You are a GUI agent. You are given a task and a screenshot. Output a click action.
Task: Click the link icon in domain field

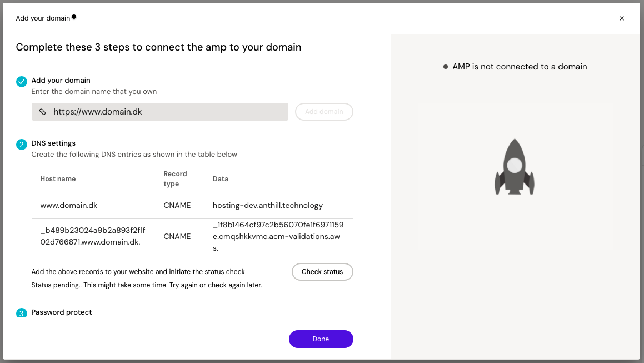click(x=42, y=112)
